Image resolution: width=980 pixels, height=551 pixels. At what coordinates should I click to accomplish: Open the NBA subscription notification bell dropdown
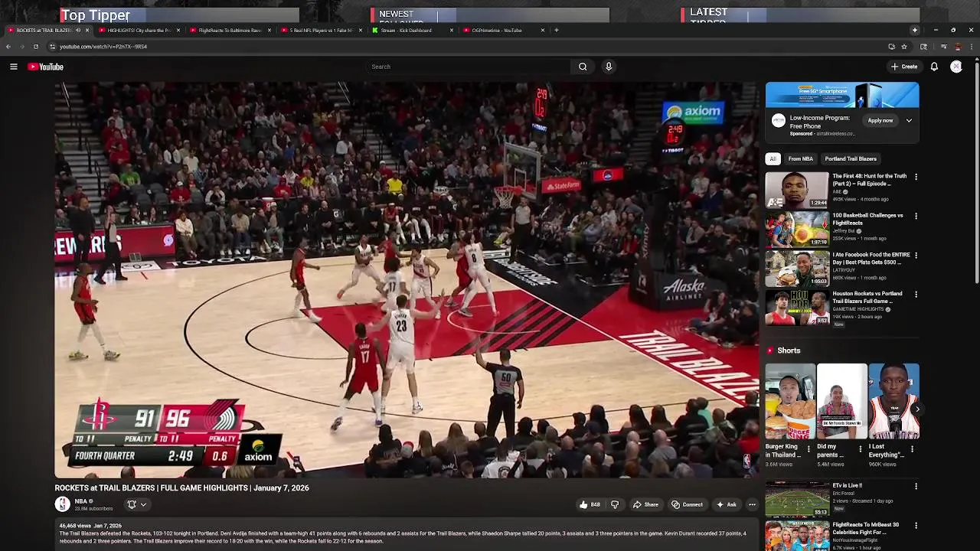136,504
